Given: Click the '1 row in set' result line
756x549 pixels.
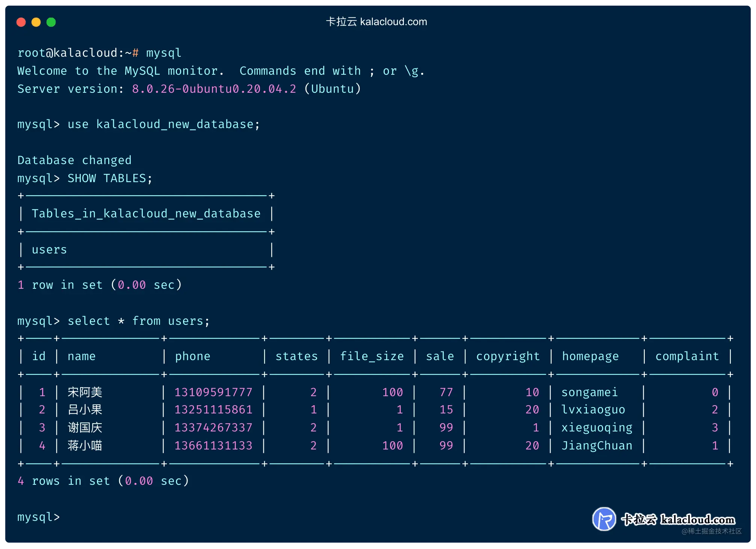Looking at the screenshot, I should (x=100, y=285).
